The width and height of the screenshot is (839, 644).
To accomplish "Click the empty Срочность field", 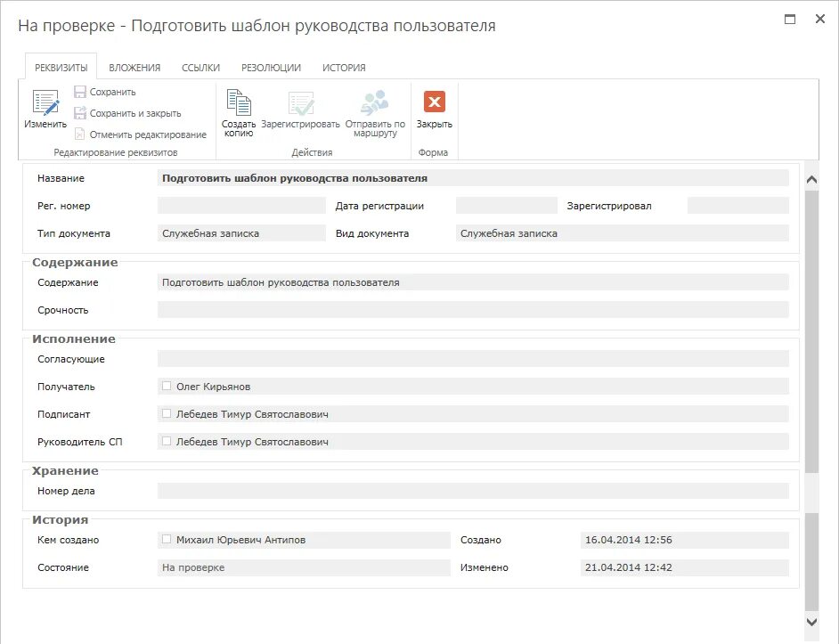I will click(x=473, y=309).
